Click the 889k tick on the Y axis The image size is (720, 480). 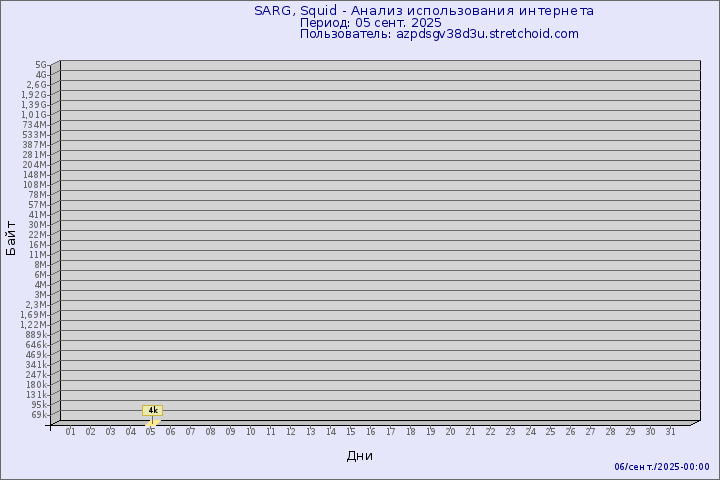pos(36,334)
